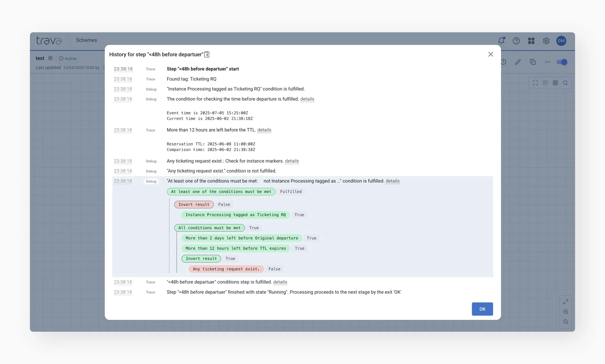
Task: Collapse details of time before departure check
Action: 307,99
